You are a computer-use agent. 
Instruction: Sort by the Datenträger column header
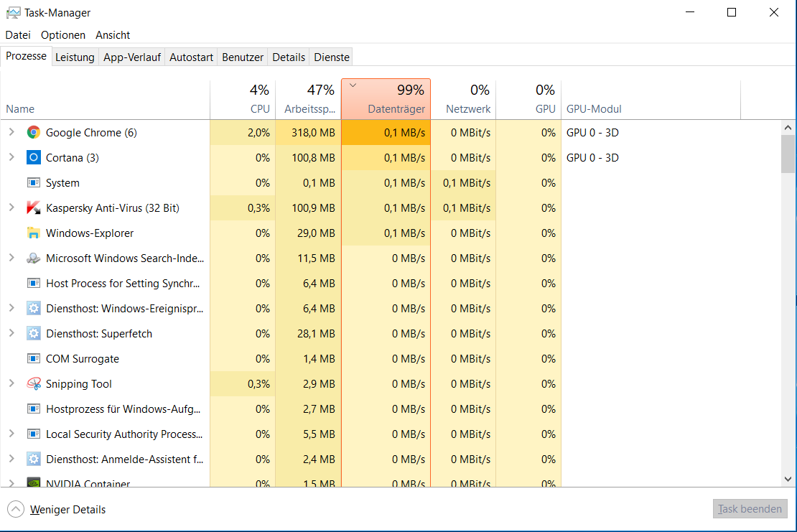pos(386,100)
